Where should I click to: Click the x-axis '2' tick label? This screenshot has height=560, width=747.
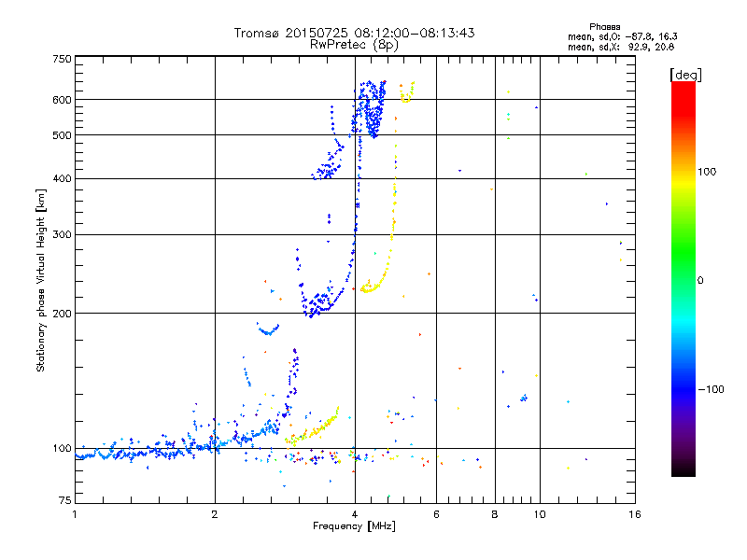215,514
